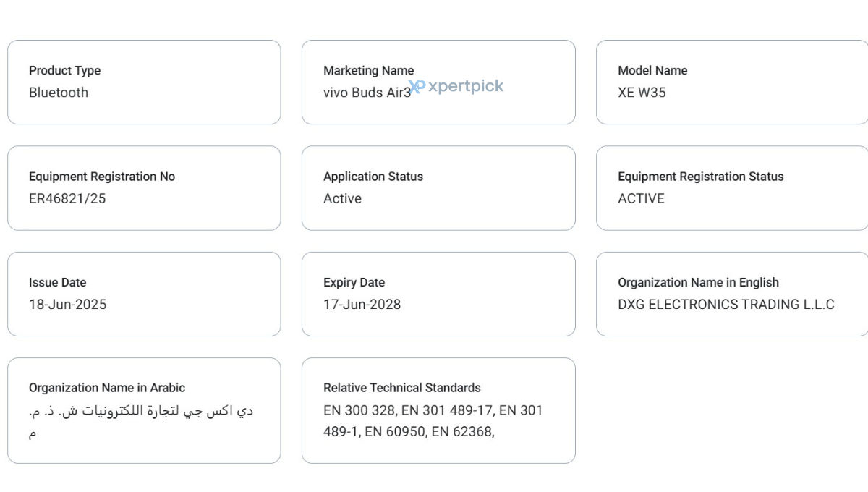The height and width of the screenshot is (492, 868).
Task: Click the Relative Technical Standards card
Action: click(x=438, y=410)
